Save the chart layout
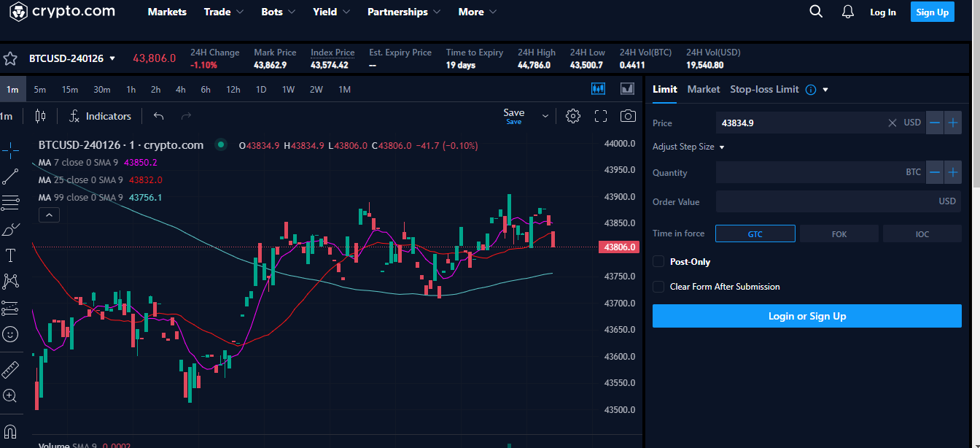 [514, 115]
